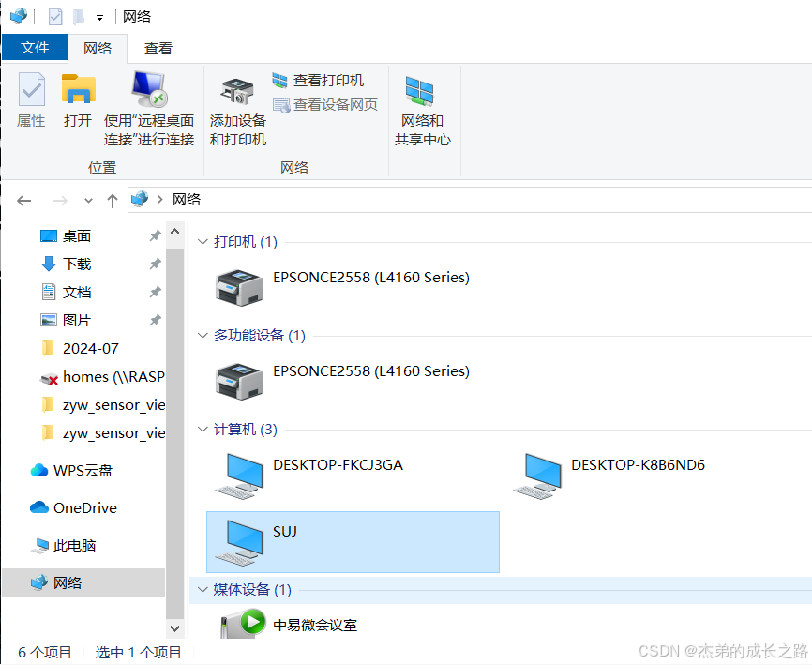Collapse the Computers (计算机) group
Screen dimensions: 812x665
203,430
